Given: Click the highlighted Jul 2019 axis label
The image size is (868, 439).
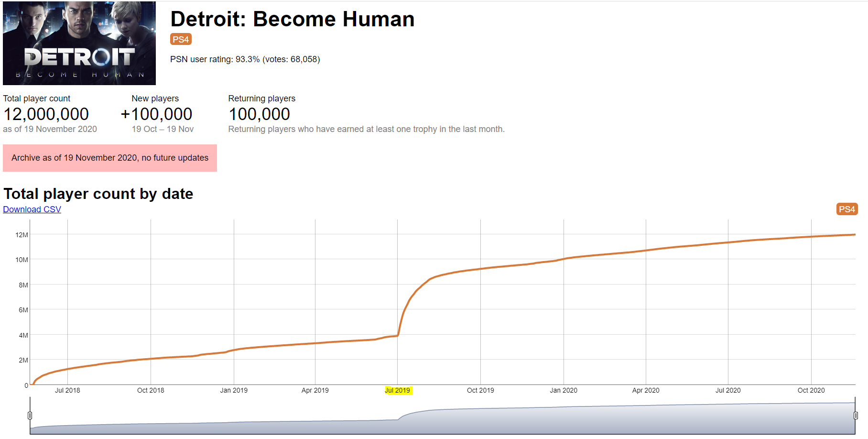Looking at the screenshot, I should pos(398,390).
